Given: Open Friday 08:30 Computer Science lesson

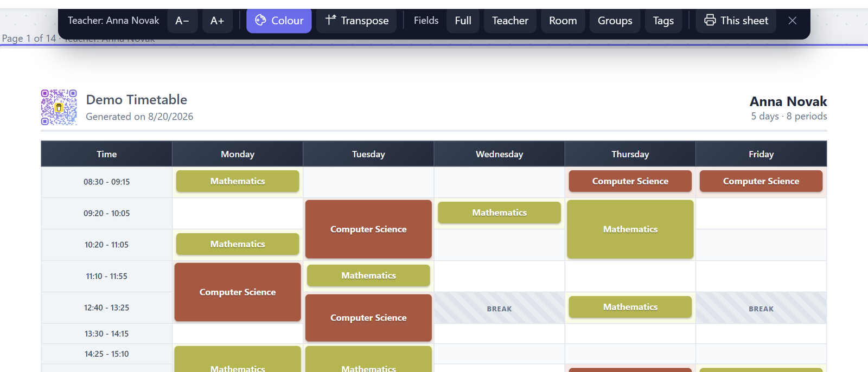Looking at the screenshot, I should tap(761, 181).
